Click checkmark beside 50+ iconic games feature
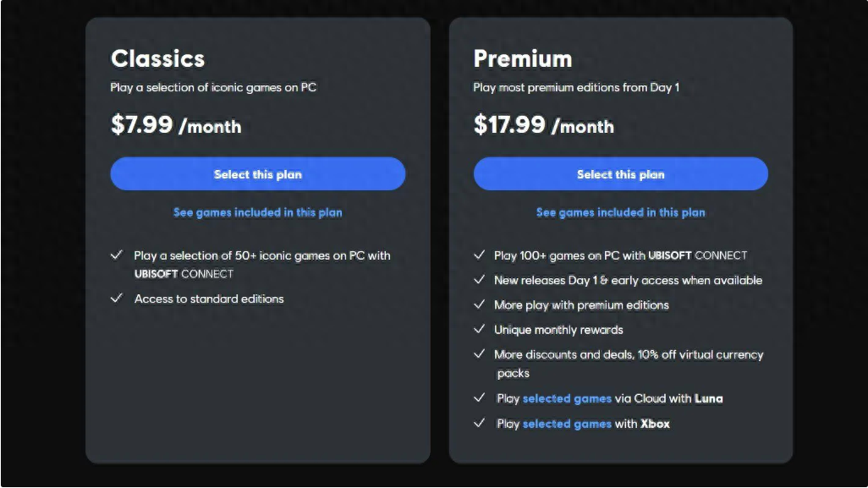 coord(117,255)
